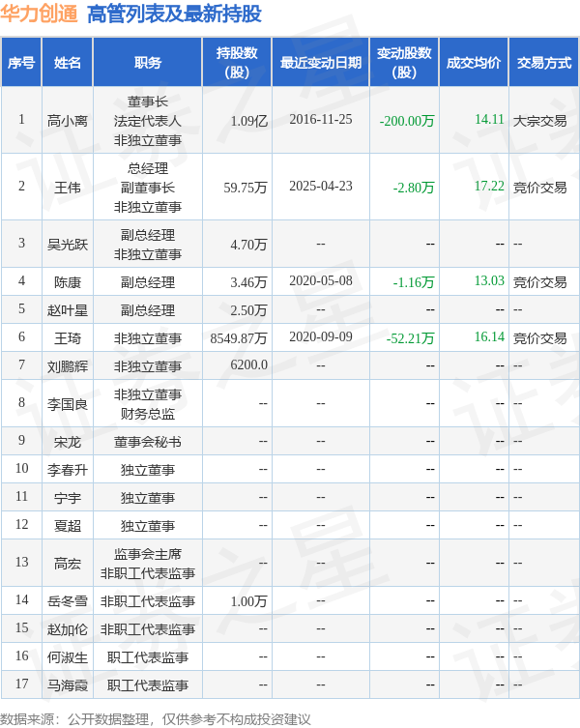Click the 4.70万 shareholding value
Screen dimensions: 580x728
(x=248, y=245)
